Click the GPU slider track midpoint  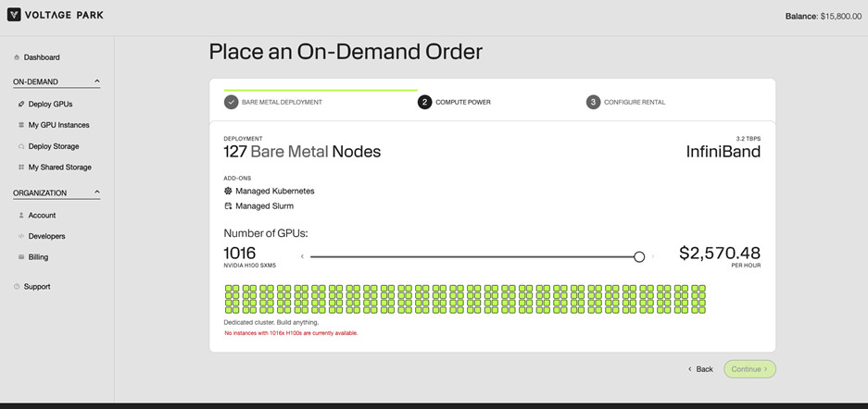(475, 256)
